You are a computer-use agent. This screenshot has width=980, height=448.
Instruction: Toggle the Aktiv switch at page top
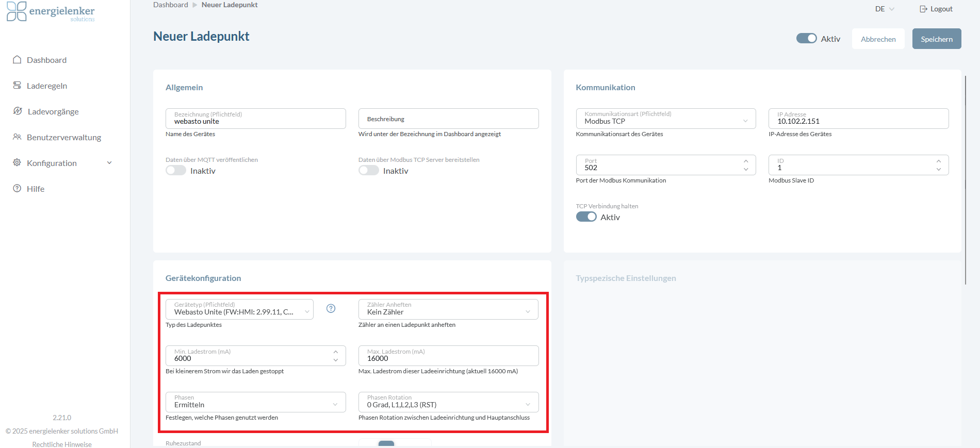(807, 39)
